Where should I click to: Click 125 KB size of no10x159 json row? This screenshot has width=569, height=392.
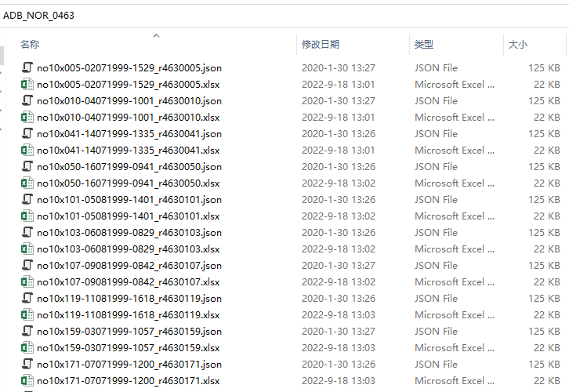pyautogui.click(x=545, y=331)
